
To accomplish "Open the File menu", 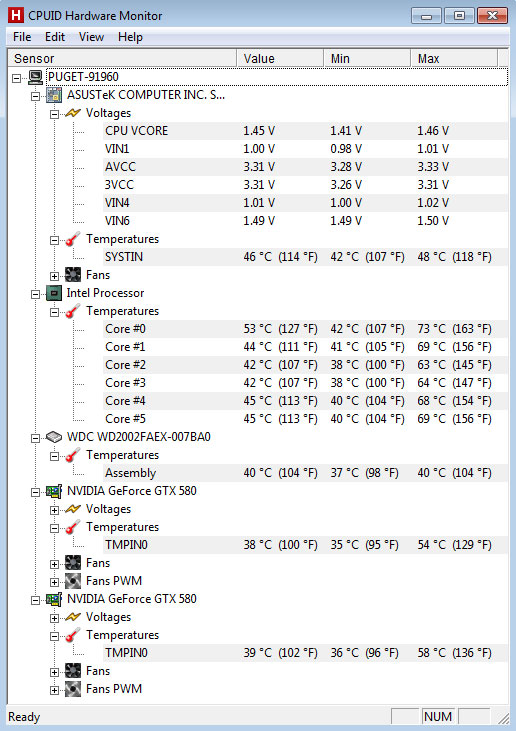I will (22, 37).
